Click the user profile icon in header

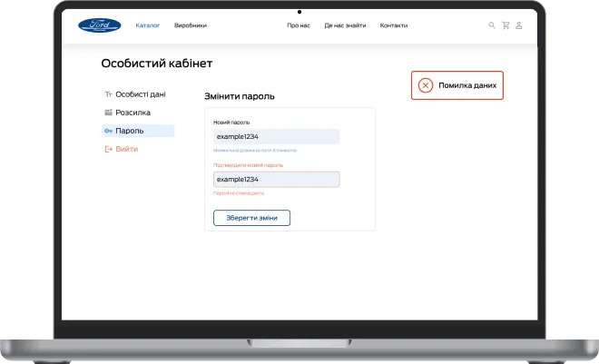point(519,25)
